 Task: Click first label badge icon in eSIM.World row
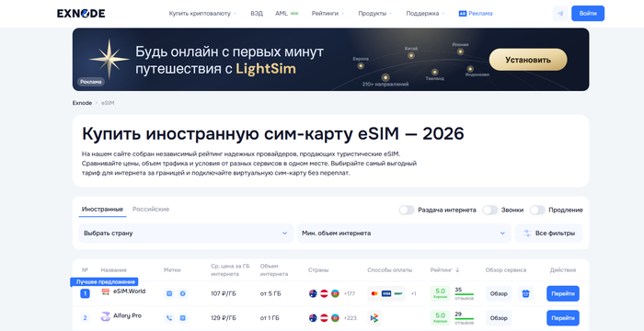[170, 293]
